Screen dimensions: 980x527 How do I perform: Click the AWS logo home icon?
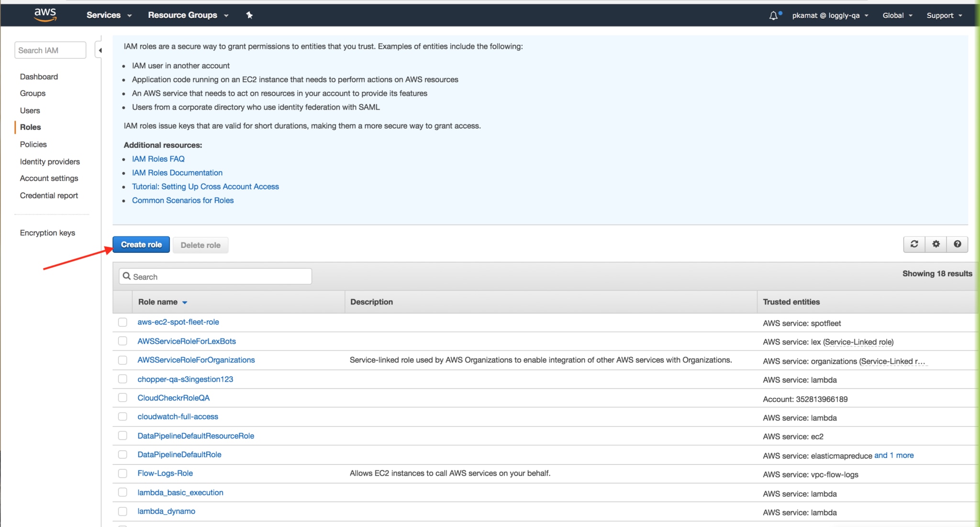coord(45,15)
